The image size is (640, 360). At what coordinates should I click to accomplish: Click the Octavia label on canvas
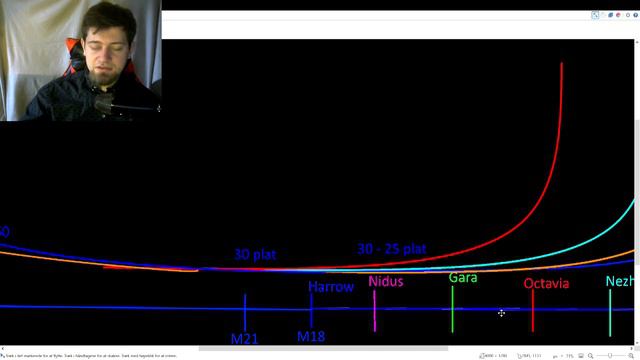(546, 283)
